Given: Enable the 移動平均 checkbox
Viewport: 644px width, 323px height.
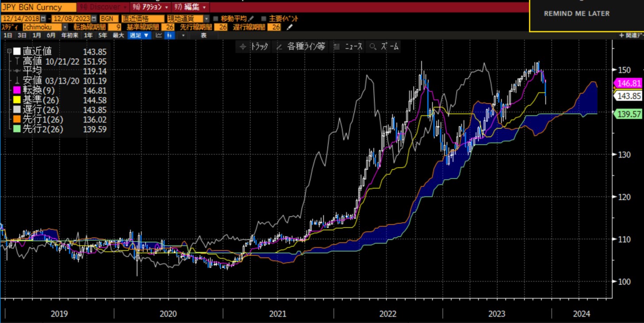Looking at the screenshot, I should pos(216,19).
